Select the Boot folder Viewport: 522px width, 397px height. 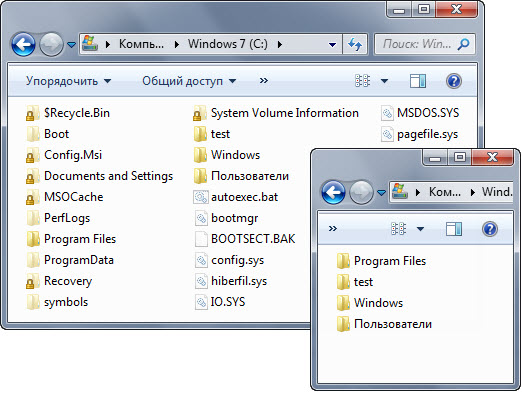[x=47, y=134]
